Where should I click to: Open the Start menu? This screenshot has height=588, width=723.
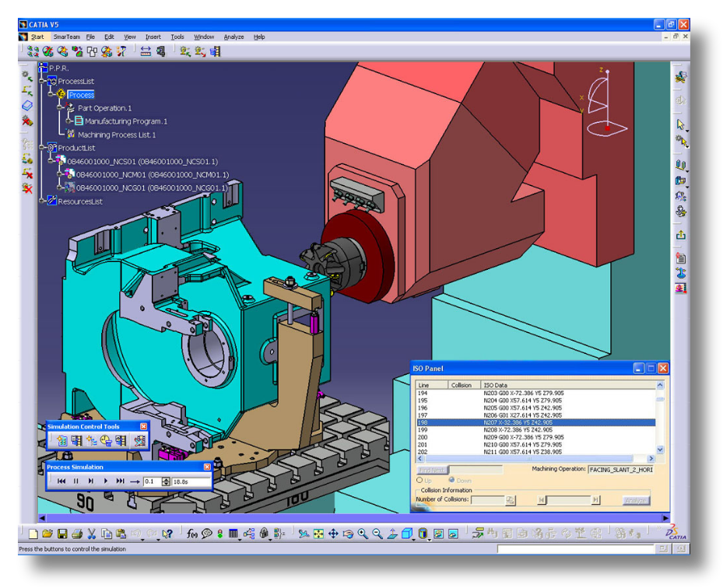point(37,37)
